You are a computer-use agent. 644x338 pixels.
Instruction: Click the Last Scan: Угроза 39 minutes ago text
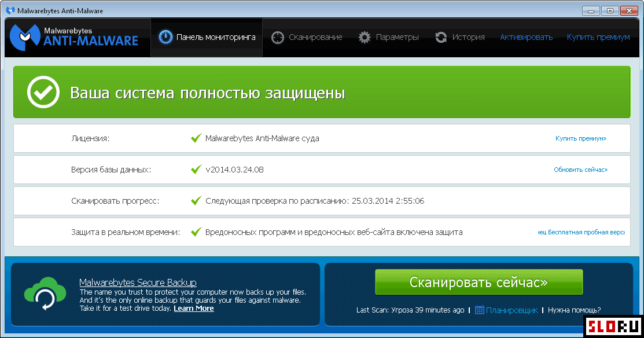(x=410, y=310)
